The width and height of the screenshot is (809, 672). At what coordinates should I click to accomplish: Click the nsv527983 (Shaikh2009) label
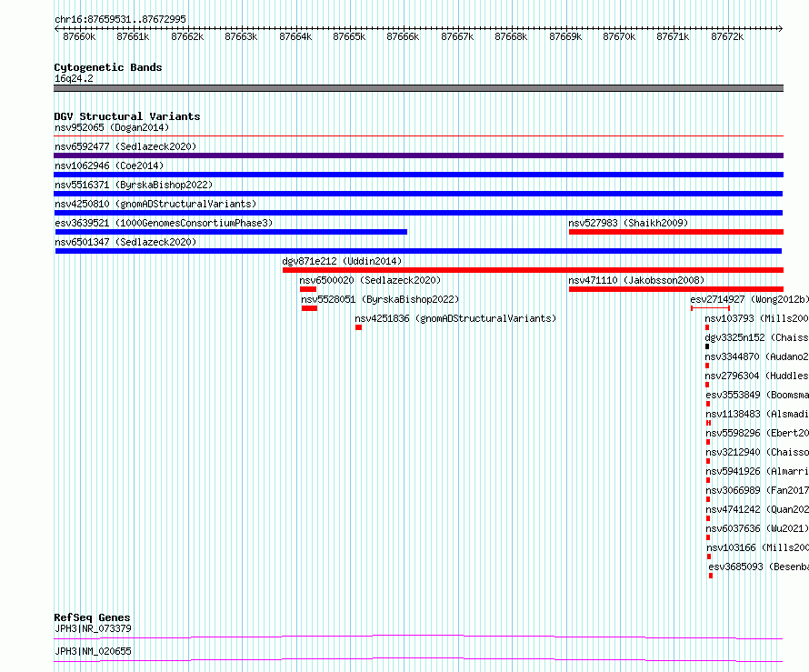pos(628,223)
